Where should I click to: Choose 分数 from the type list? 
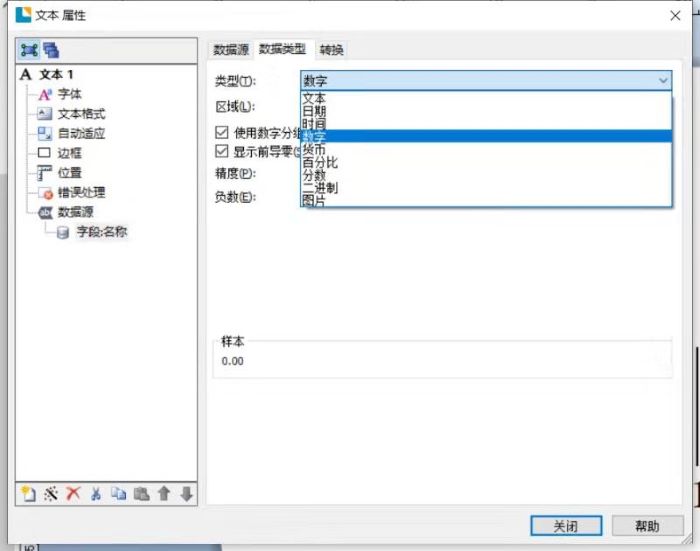tap(486, 175)
